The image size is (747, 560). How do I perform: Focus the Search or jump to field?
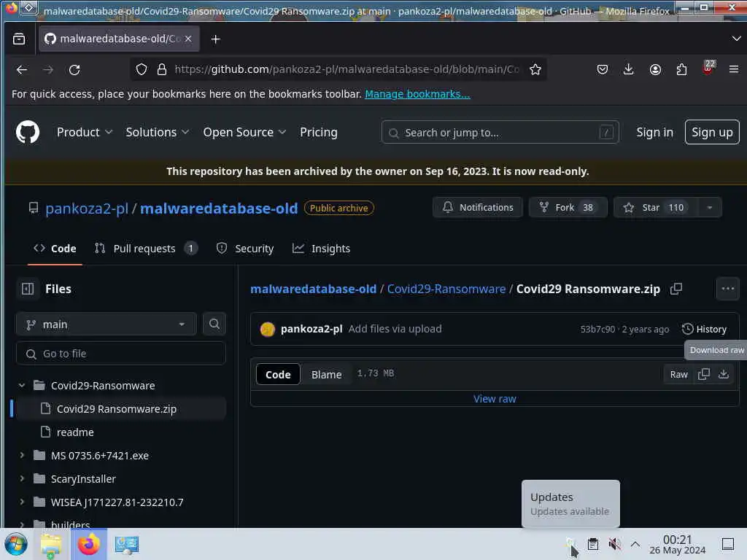(x=500, y=133)
